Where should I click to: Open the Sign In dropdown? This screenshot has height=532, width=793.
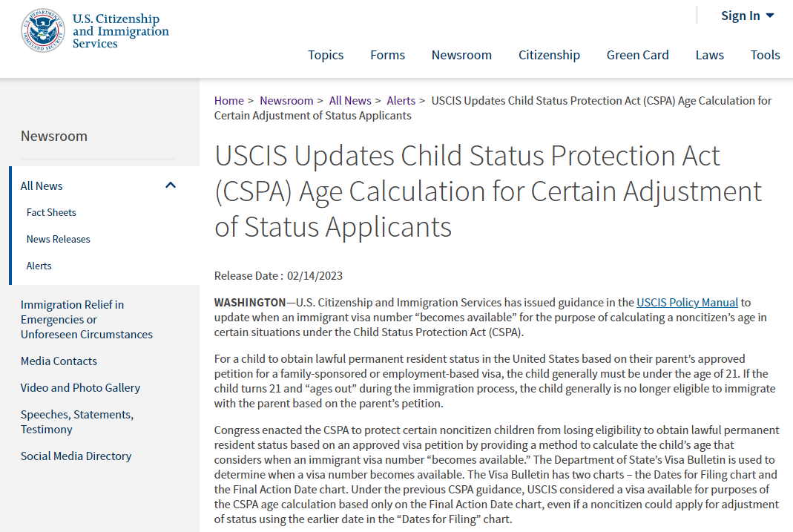tap(748, 16)
